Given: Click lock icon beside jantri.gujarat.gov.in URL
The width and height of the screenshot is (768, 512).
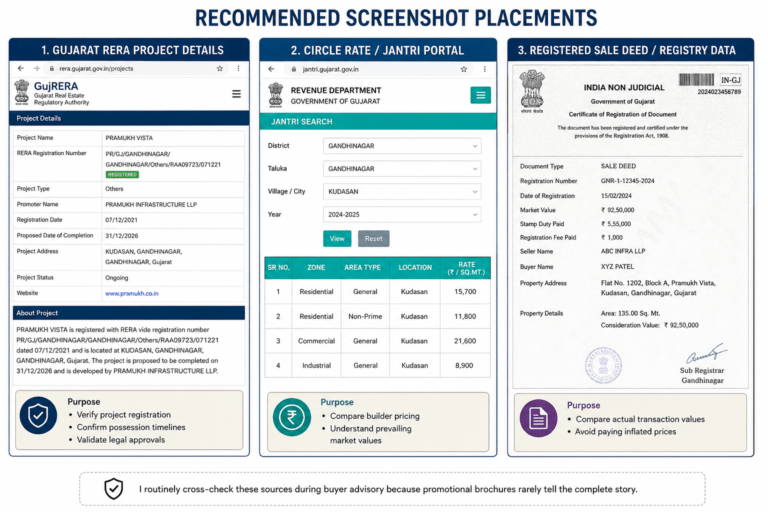Looking at the screenshot, I should [x=294, y=69].
